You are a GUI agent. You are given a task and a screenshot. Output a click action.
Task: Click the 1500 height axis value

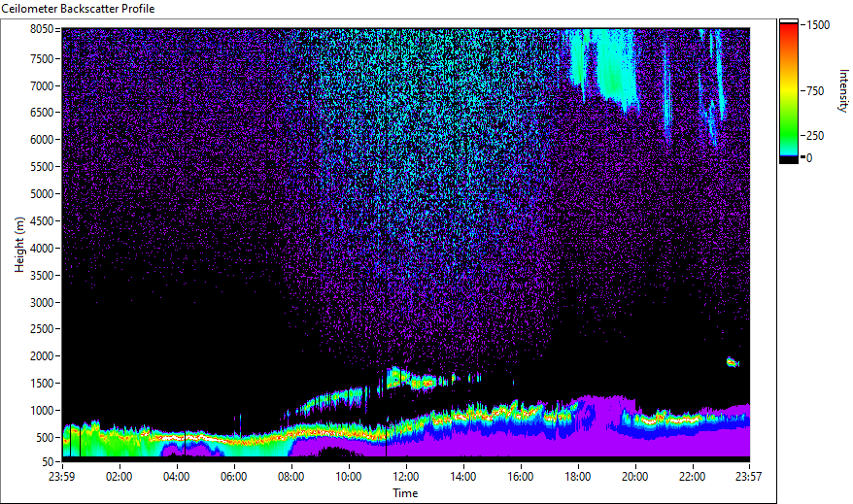point(42,384)
